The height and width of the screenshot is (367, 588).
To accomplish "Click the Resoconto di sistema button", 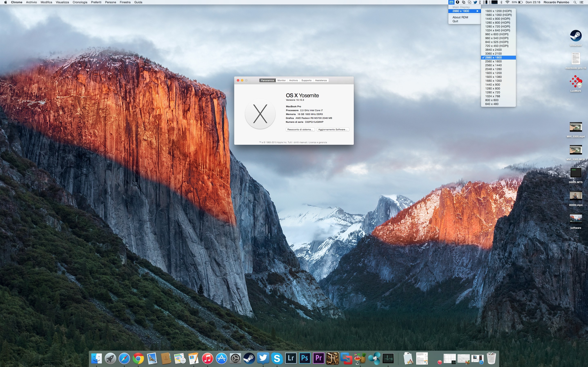I will point(300,130).
